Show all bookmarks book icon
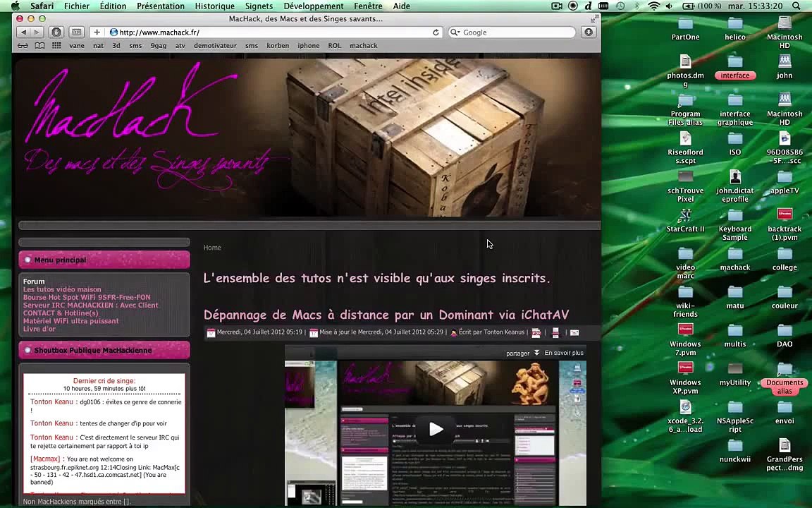This screenshot has width=812, height=508. pyautogui.click(x=39, y=46)
